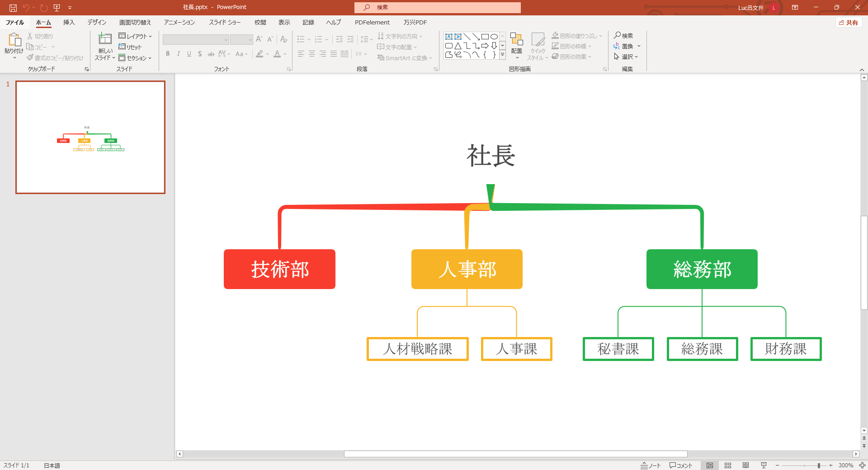This screenshot has height=470, width=868.
Task: Start Slide Show from status bar icon
Action: pos(764,465)
